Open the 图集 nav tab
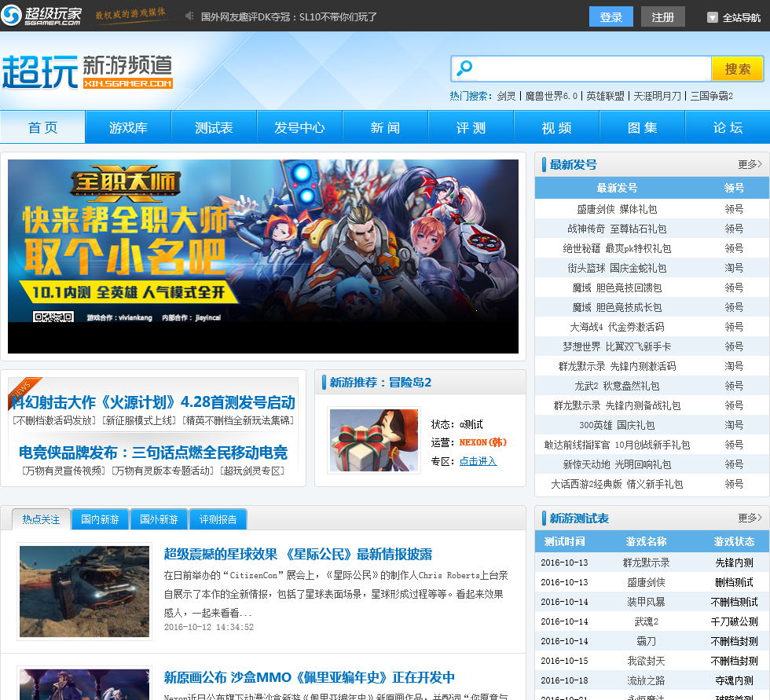Viewport: 770px width, 700px height. tap(642, 127)
